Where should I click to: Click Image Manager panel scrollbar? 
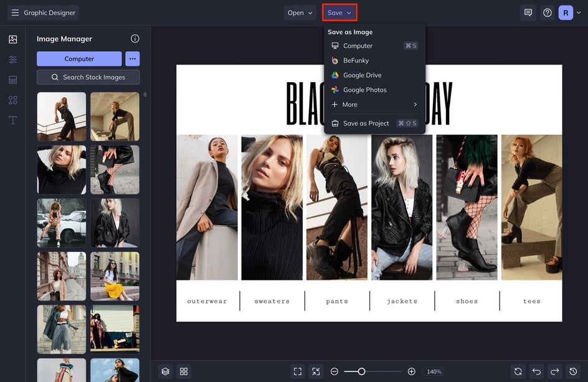tap(145, 95)
